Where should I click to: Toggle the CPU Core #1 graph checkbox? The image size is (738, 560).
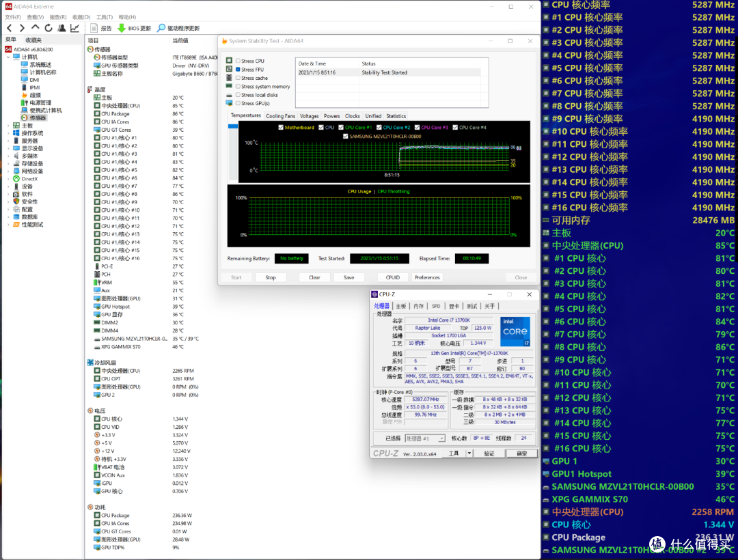click(341, 128)
